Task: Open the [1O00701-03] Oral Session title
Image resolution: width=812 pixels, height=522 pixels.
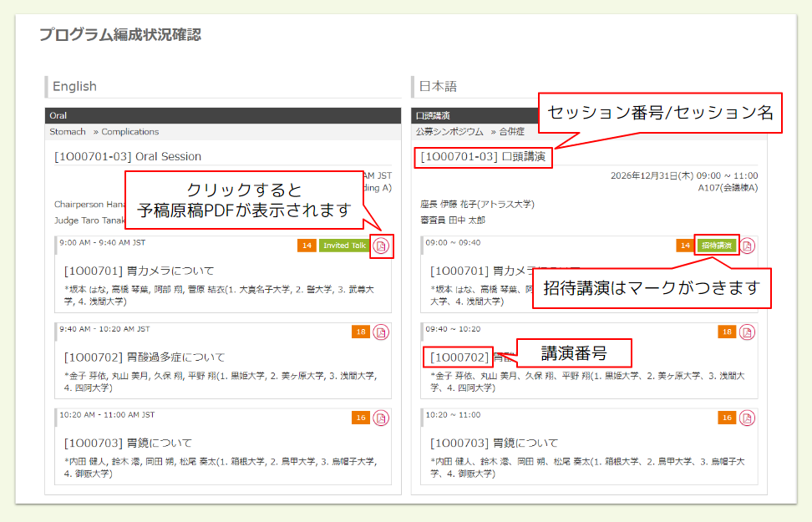Action: [x=127, y=156]
